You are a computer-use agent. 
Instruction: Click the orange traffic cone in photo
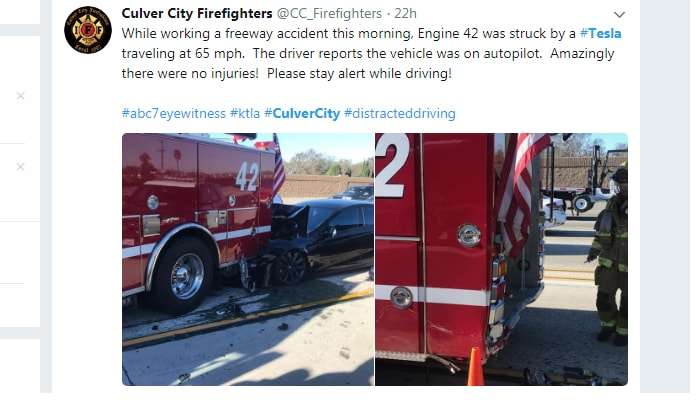(475, 366)
